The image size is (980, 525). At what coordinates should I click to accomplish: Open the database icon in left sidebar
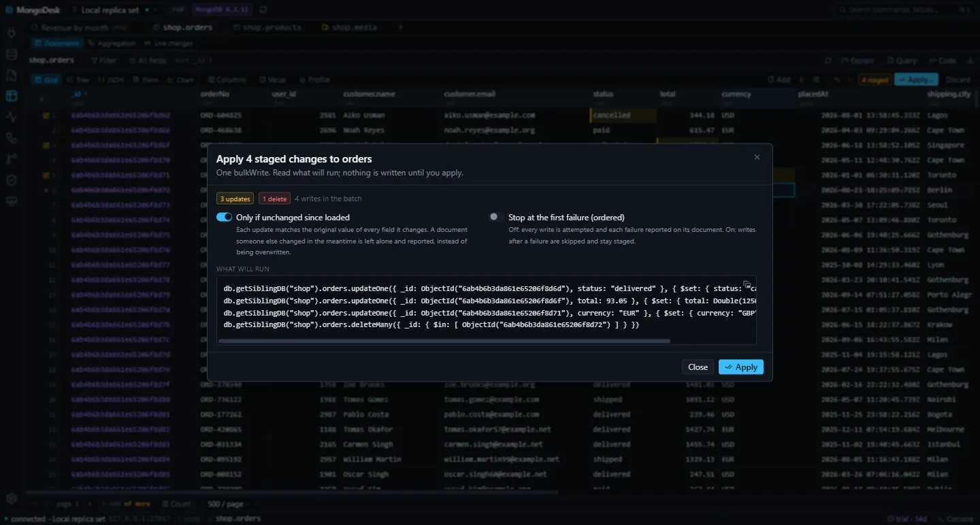coord(11,54)
